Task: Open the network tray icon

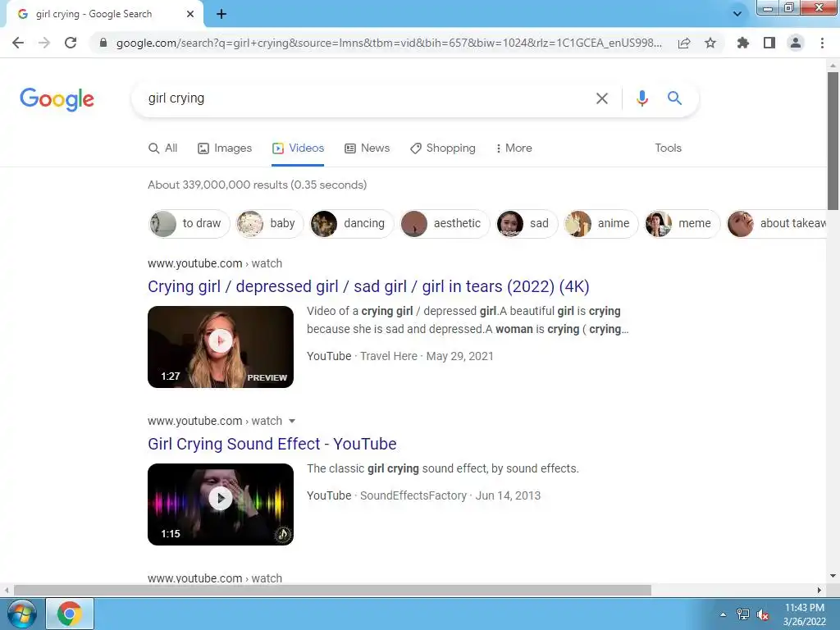Action: (743, 614)
